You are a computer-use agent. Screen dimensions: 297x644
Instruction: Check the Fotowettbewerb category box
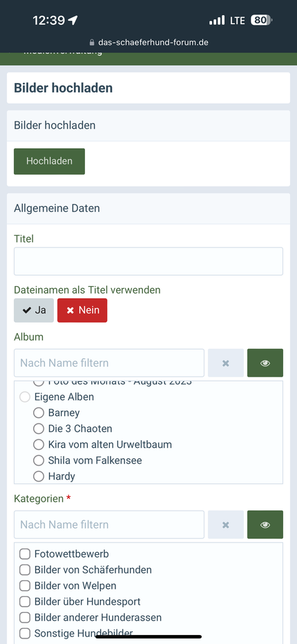coord(25,554)
